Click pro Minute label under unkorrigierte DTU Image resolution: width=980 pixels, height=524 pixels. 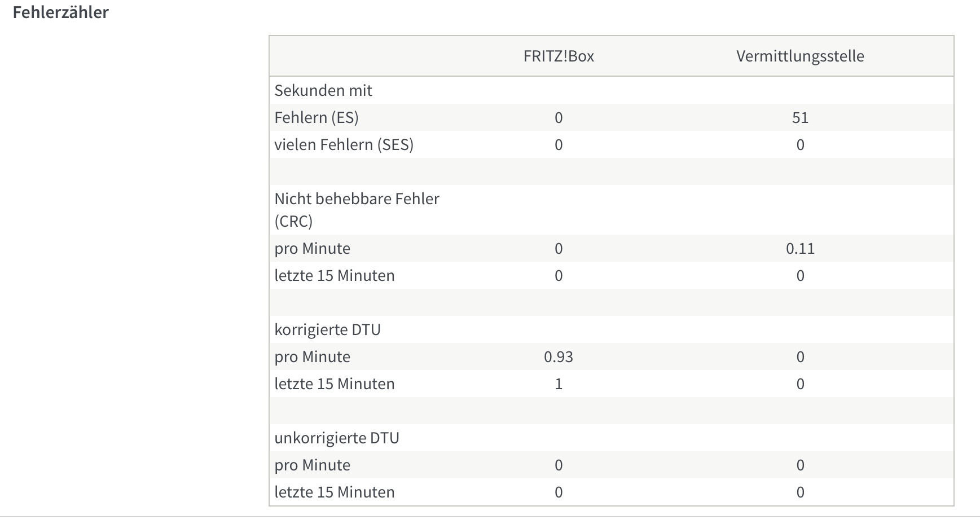313,465
